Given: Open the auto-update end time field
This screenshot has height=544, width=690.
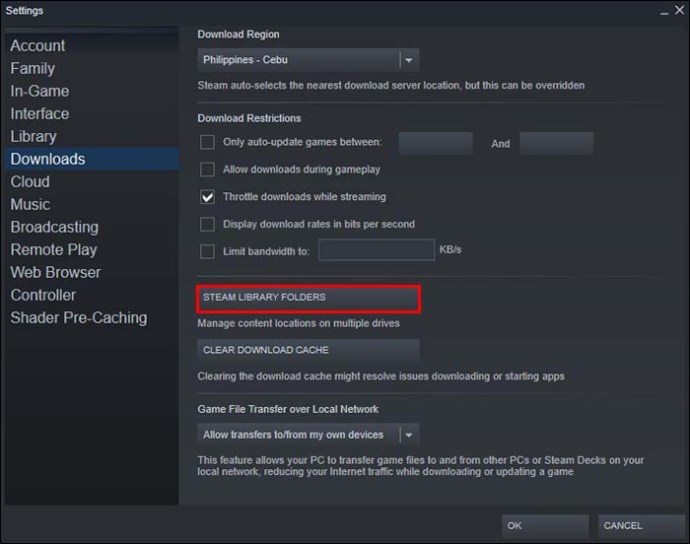Looking at the screenshot, I should tap(556, 143).
